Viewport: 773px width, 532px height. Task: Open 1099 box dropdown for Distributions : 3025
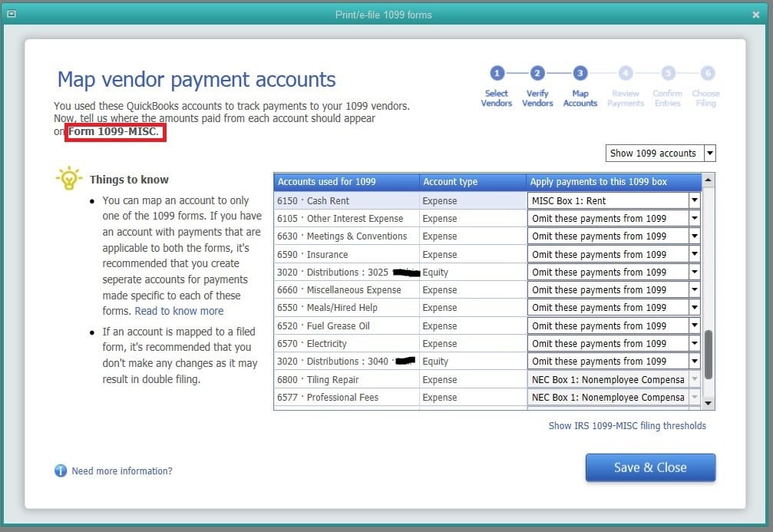tap(695, 273)
